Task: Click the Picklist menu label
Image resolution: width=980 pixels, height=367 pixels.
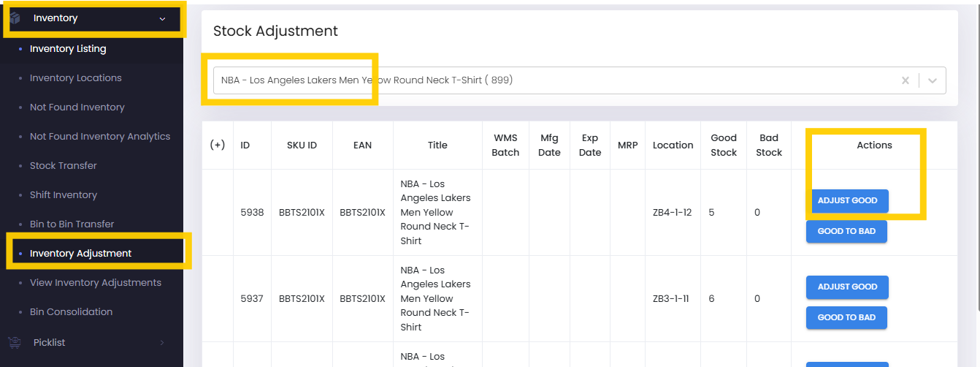Action: 50,342
